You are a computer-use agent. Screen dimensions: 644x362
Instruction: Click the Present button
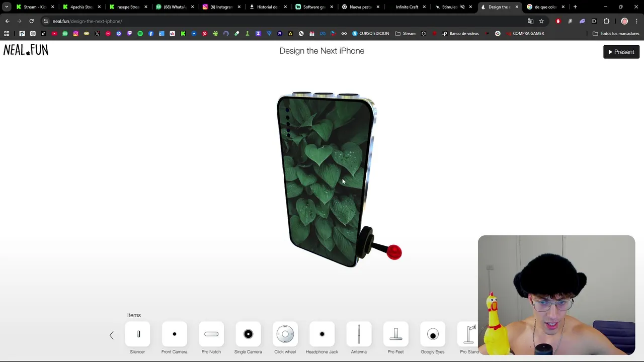[621, 52]
